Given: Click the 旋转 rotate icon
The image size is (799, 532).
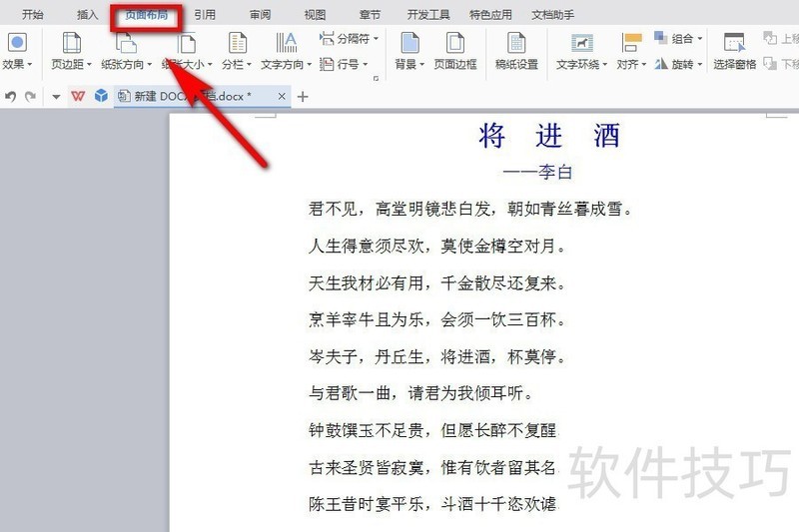Looking at the screenshot, I should point(661,64).
